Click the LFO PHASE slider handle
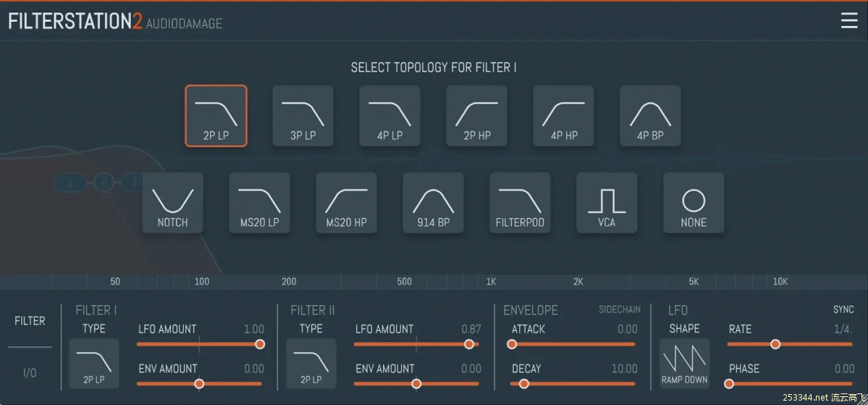 (729, 383)
